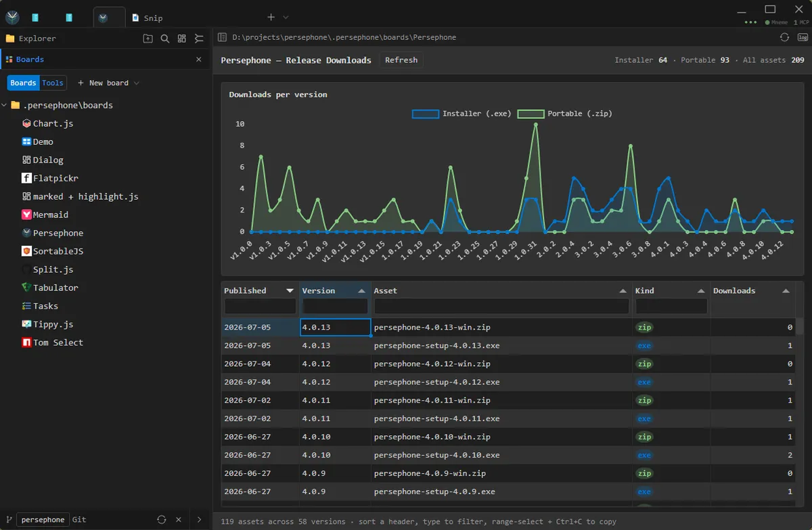
Task: Open the tab list chevron beside plus
Action: [x=286, y=17]
